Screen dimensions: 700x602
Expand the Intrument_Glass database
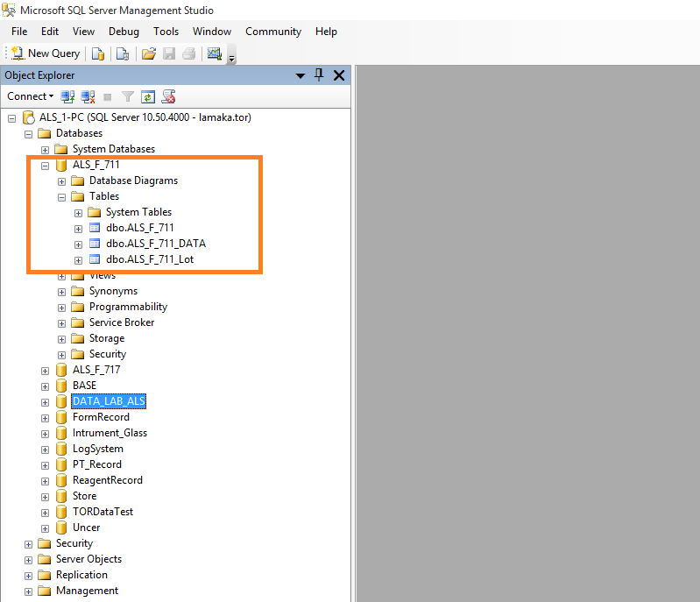click(x=45, y=434)
